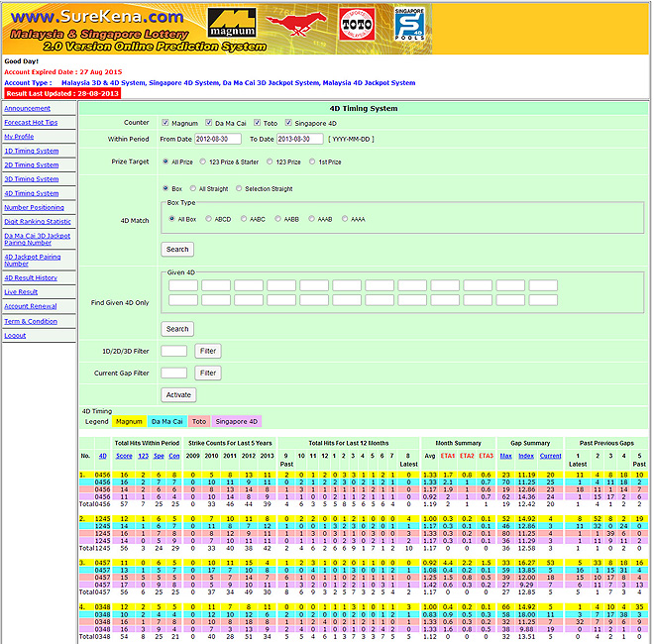Click the Singapore Pools logo
This screenshot has width=654, height=644.
[409, 24]
